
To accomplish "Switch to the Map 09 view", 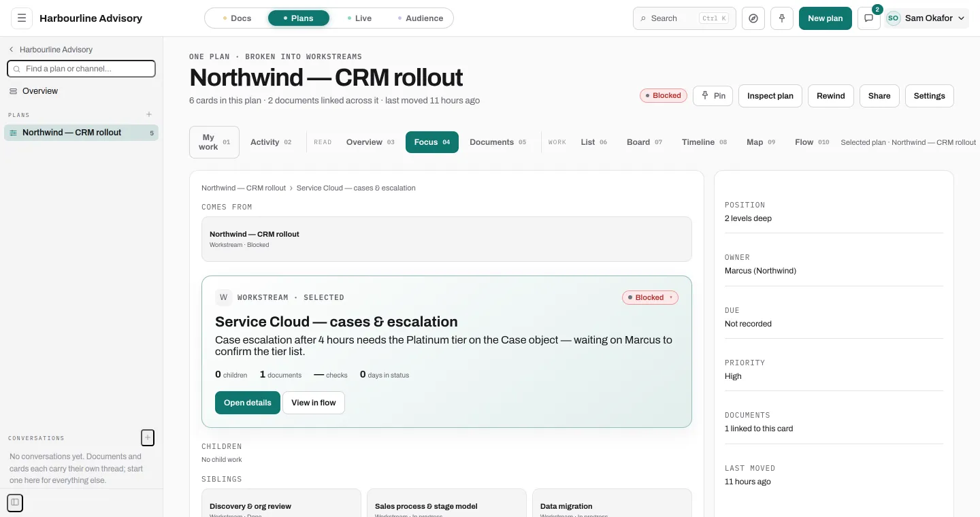I will tap(761, 142).
